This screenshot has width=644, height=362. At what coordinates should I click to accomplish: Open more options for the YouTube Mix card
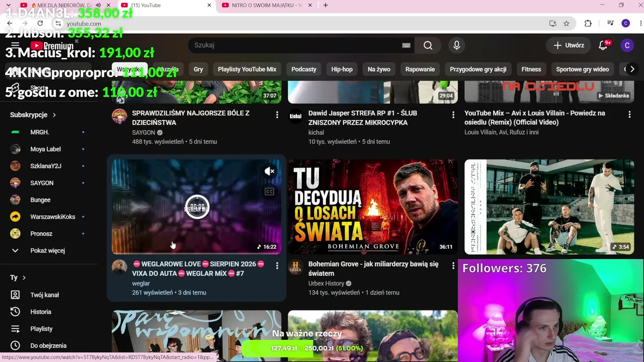[629, 115]
